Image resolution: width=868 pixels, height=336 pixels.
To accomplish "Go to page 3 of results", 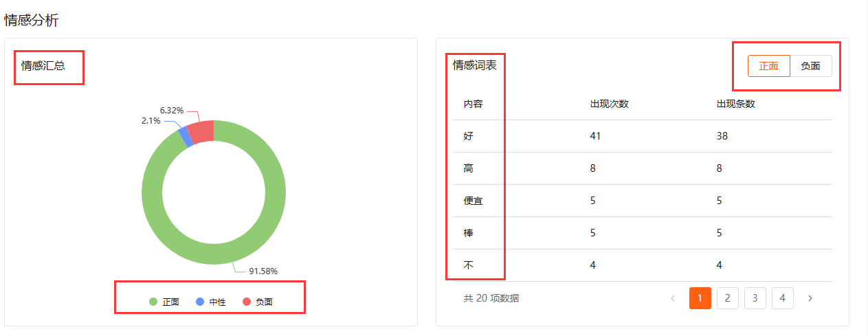I will pos(755,298).
